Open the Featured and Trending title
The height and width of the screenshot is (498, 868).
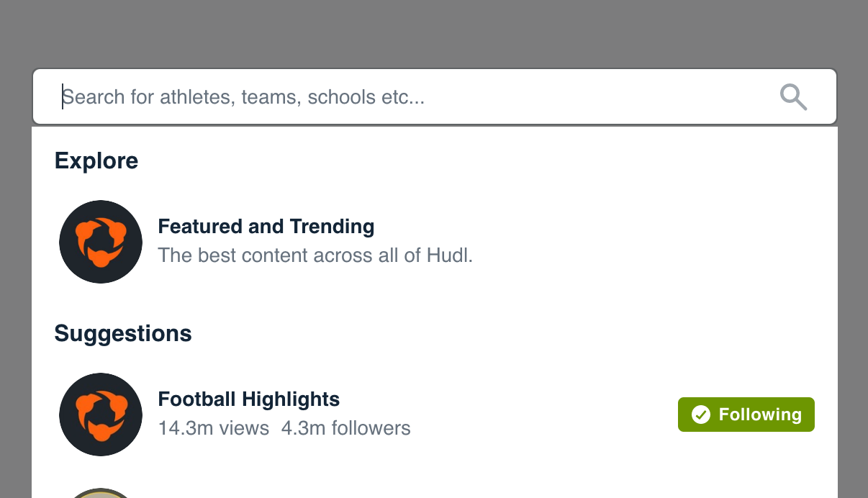pyautogui.click(x=266, y=227)
